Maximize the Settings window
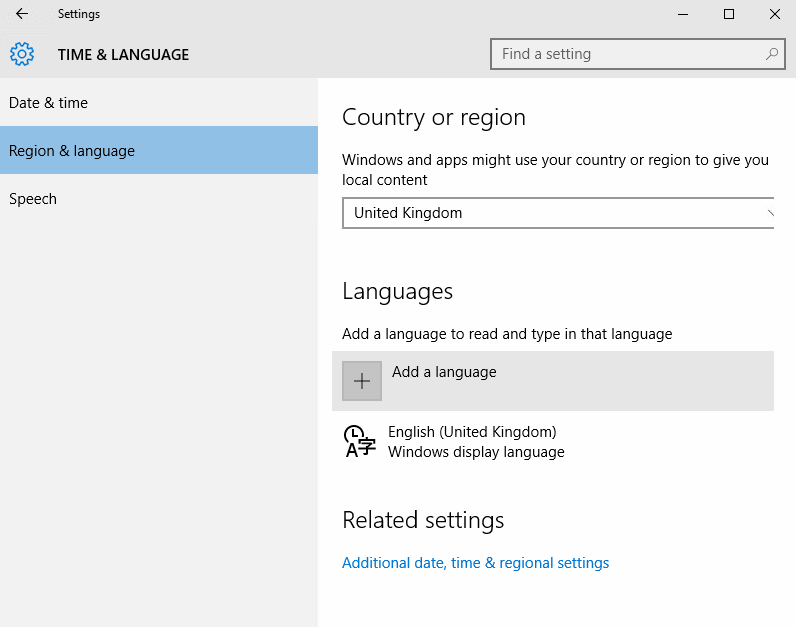 click(x=729, y=14)
